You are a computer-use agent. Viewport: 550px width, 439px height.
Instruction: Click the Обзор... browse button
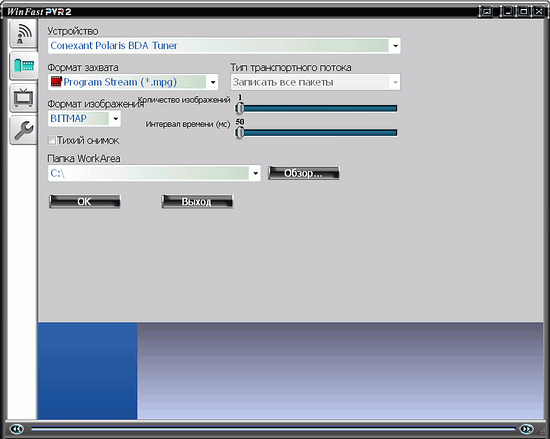304,173
